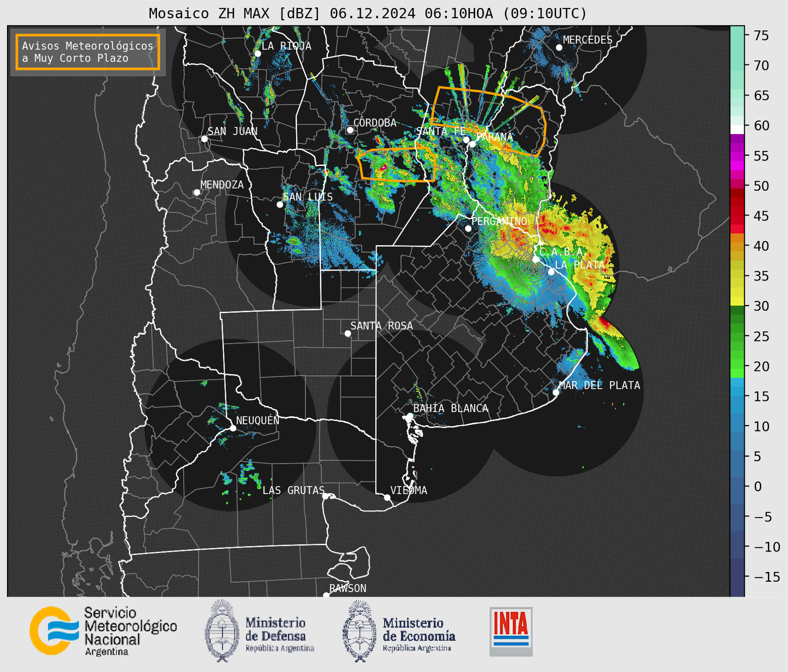
Task: Click the LAS GRUTAS label
Action: click(293, 490)
